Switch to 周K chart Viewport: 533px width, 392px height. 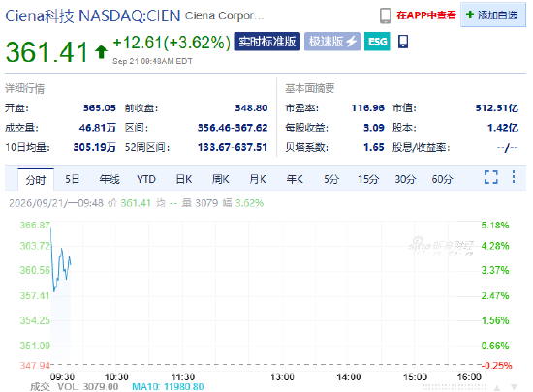[x=221, y=179]
